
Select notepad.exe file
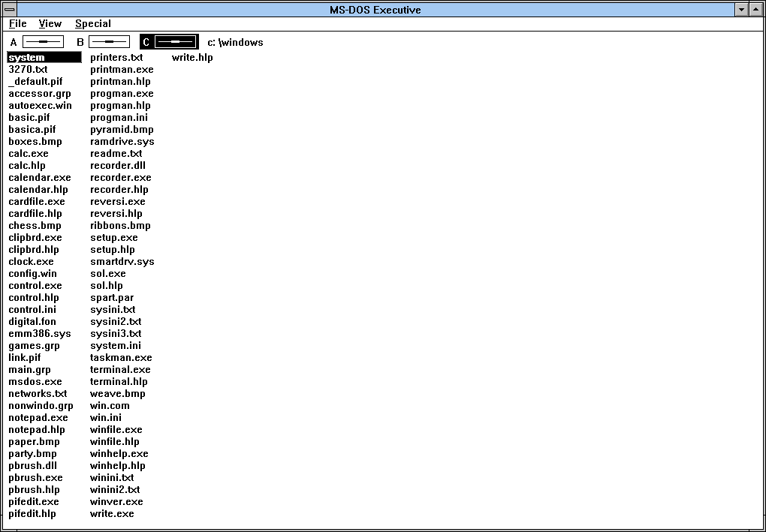pos(38,418)
